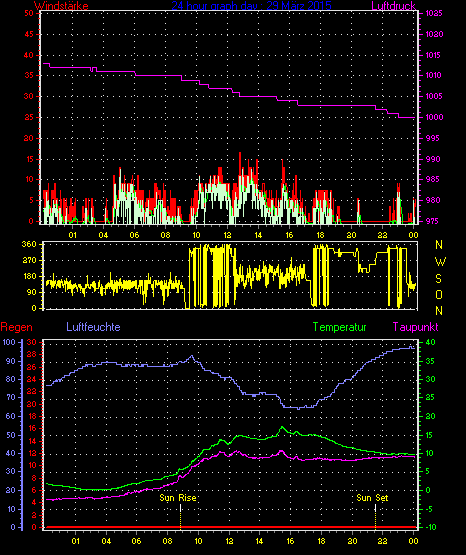The width and height of the screenshot is (466, 555).
Task: Click the Luftfeuchte legend label
Action: click(x=93, y=327)
